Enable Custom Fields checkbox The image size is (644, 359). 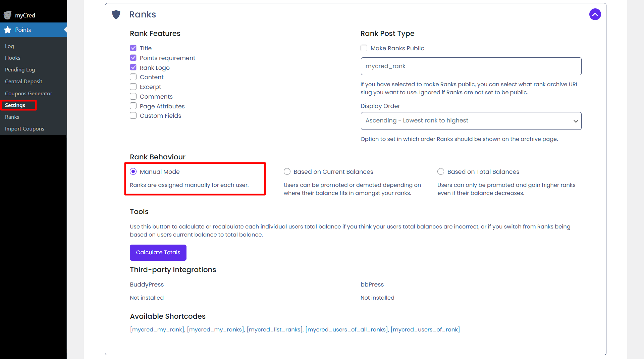click(133, 116)
